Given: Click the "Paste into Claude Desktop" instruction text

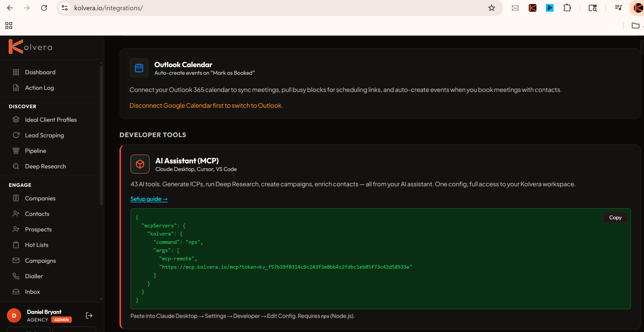Looking at the screenshot, I should [242, 316].
